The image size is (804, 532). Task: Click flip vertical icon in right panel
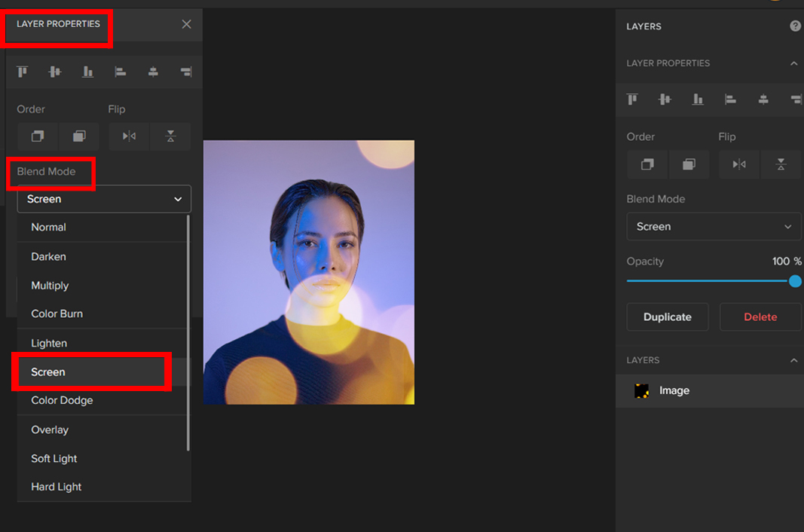(x=781, y=164)
